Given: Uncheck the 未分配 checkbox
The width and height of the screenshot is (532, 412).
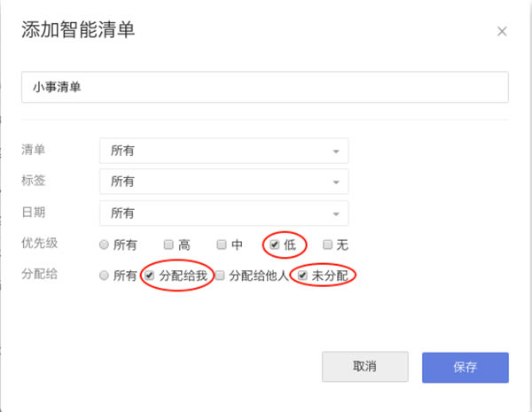Looking at the screenshot, I should point(303,276).
